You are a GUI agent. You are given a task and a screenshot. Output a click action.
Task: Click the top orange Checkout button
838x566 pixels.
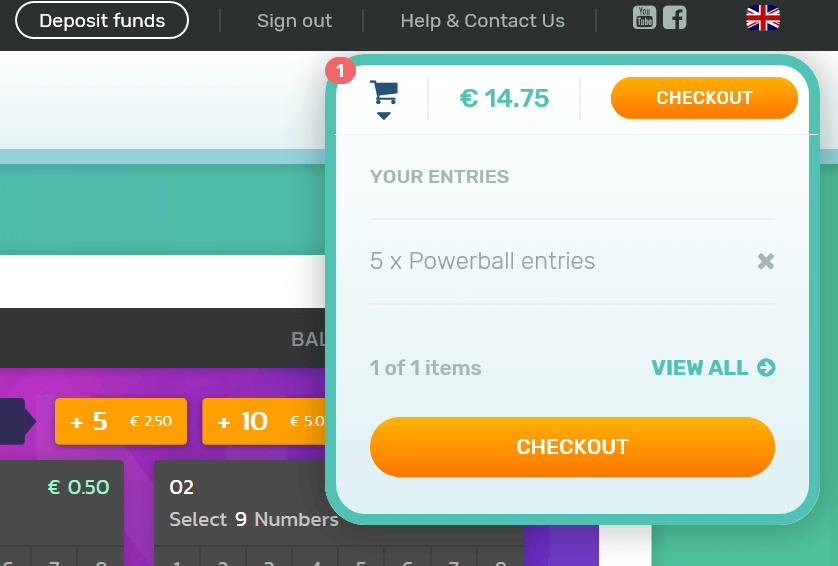pyautogui.click(x=704, y=98)
